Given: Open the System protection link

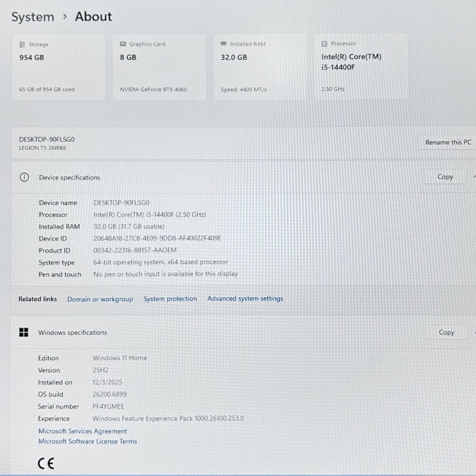Looking at the screenshot, I should [170, 299].
